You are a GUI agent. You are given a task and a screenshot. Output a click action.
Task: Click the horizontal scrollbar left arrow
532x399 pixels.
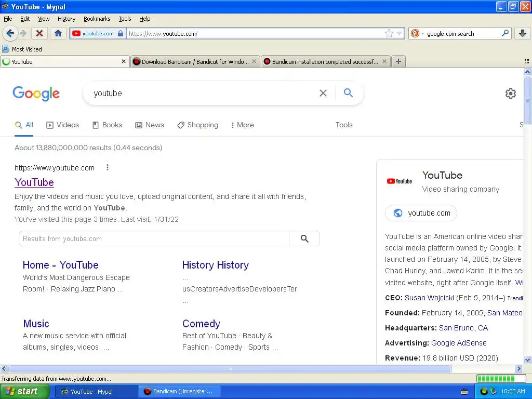click(x=4, y=368)
